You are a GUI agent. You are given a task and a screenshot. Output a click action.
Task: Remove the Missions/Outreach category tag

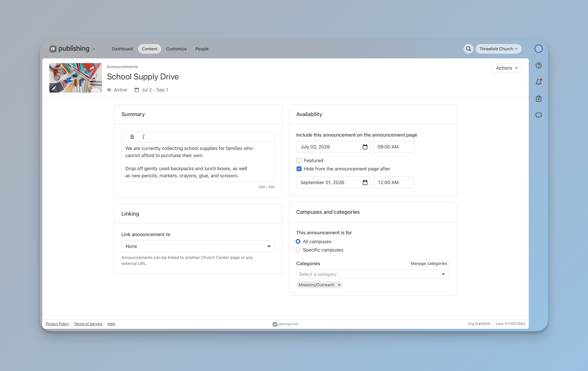pos(339,285)
